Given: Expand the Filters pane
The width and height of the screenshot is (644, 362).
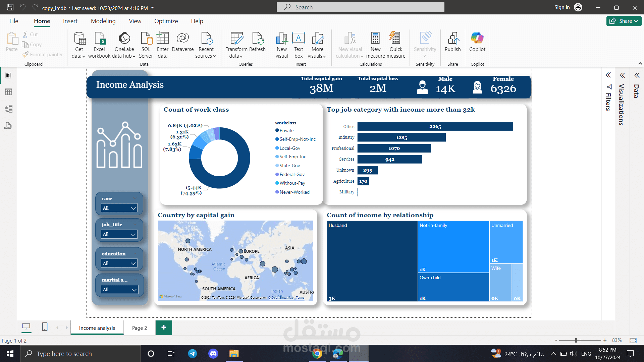Looking at the screenshot, I should pyautogui.click(x=608, y=75).
